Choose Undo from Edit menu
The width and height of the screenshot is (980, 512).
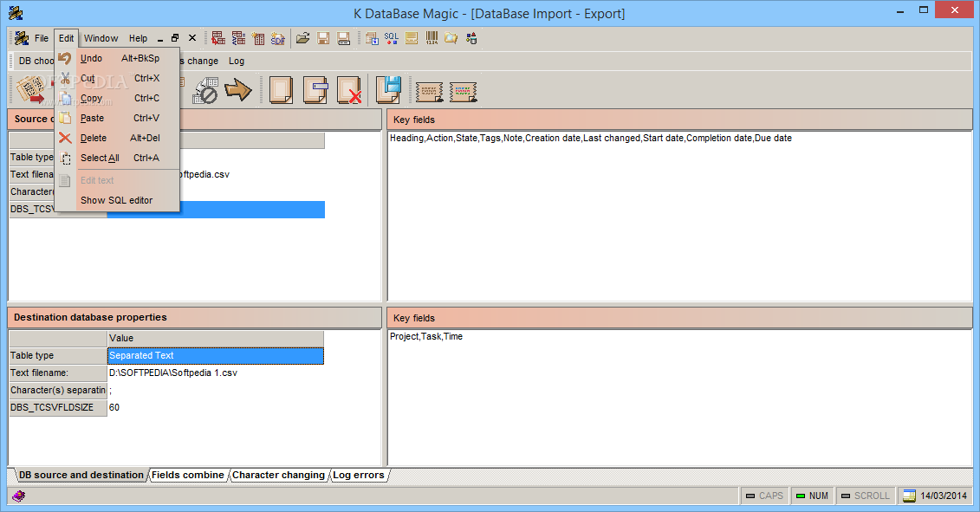[118, 58]
